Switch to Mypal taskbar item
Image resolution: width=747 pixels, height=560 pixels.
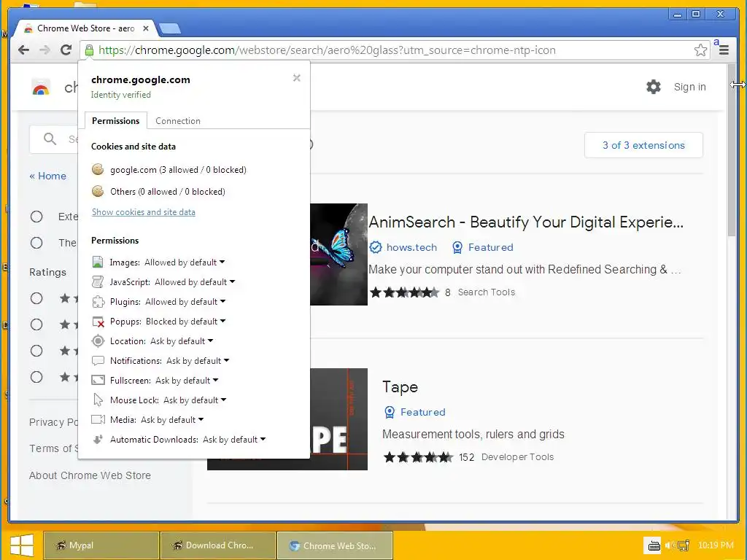coord(101,545)
